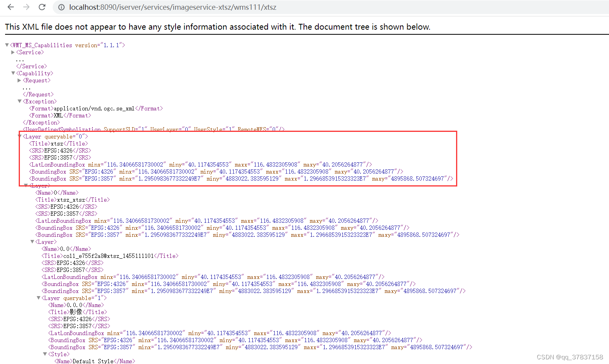Click the Name 0.0 line
The width and height of the screenshot is (609, 364).
[x=66, y=249]
